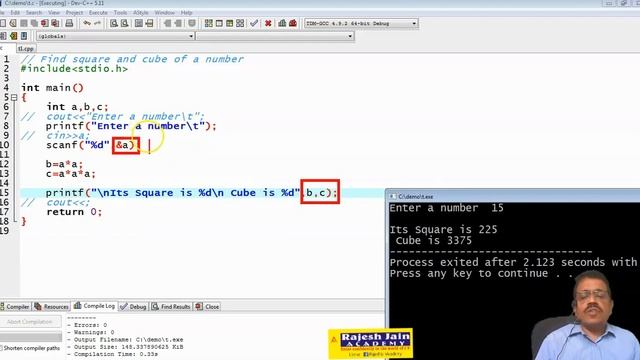Open the Execute menu
Viewport: 640px width, 360px height.
pyautogui.click(x=98, y=13)
